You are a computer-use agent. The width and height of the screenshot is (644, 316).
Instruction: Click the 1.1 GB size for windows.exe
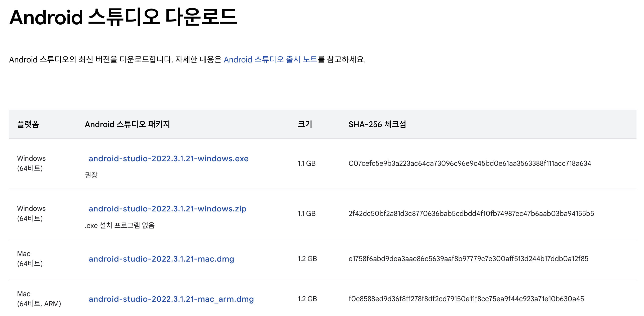tap(306, 164)
